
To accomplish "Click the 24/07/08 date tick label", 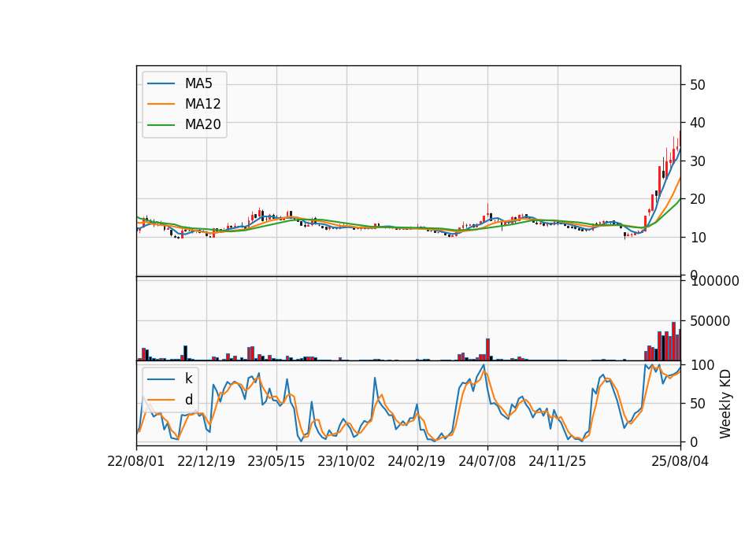I will click(487, 461).
